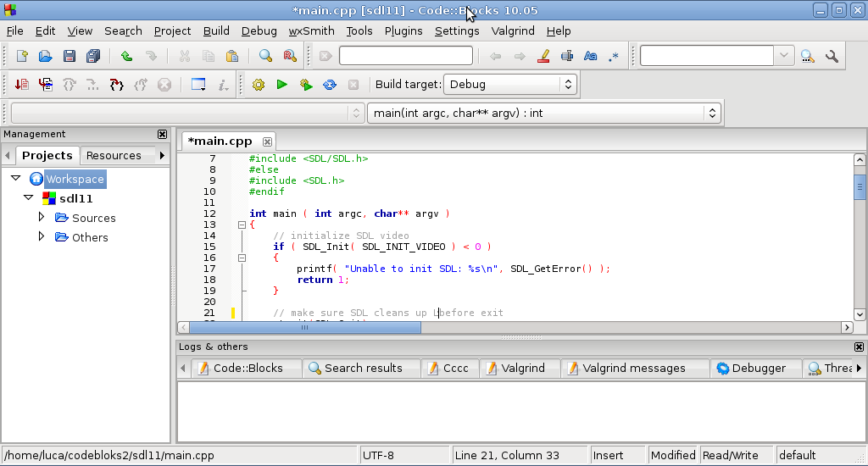This screenshot has height=466, width=868.
Task: Click the Replace icon
Action: click(290, 56)
